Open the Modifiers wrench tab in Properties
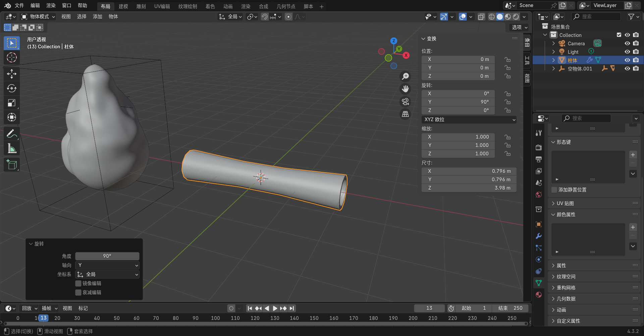The width and height of the screenshot is (644, 336). click(x=539, y=236)
